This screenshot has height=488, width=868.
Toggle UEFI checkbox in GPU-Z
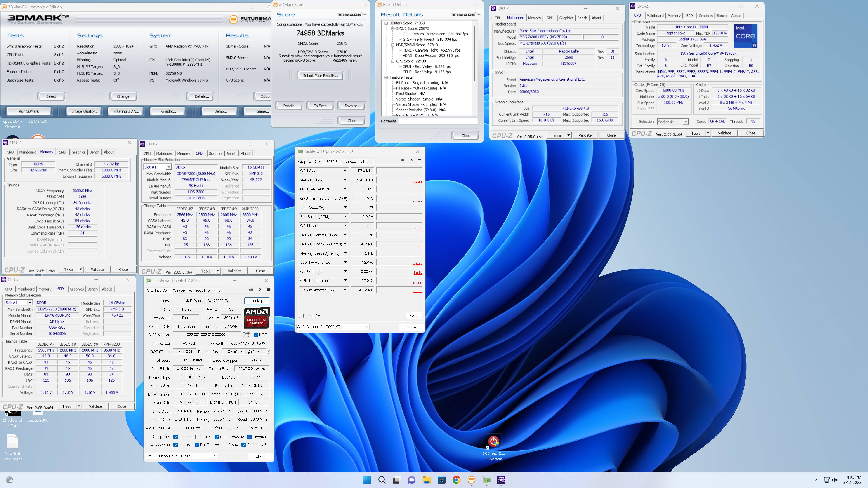click(x=256, y=335)
